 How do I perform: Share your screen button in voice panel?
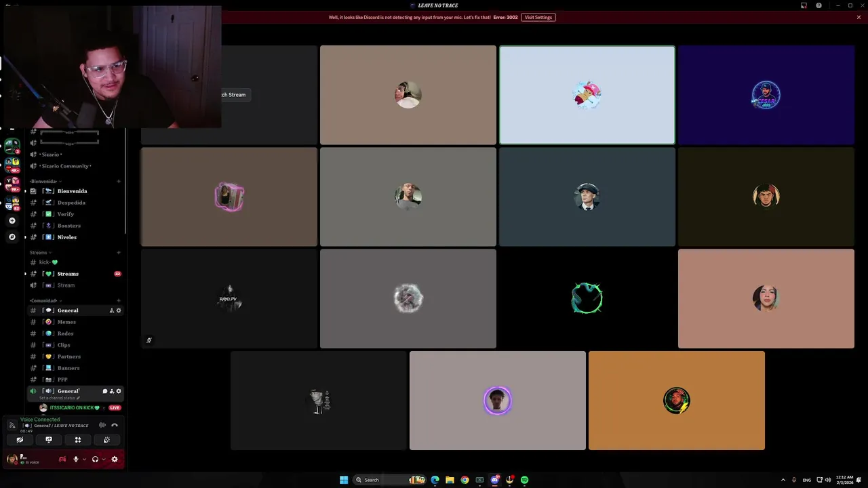pyautogui.click(x=49, y=440)
